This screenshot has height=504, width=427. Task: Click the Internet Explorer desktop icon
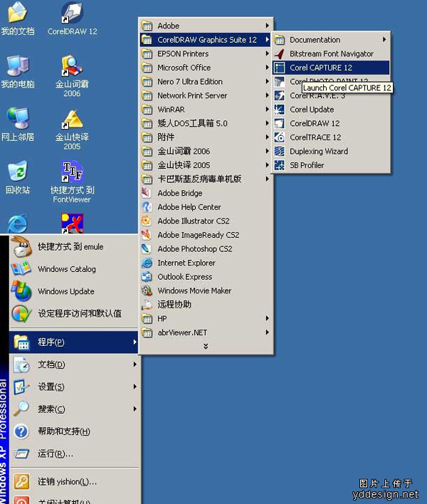pyautogui.click(x=18, y=224)
